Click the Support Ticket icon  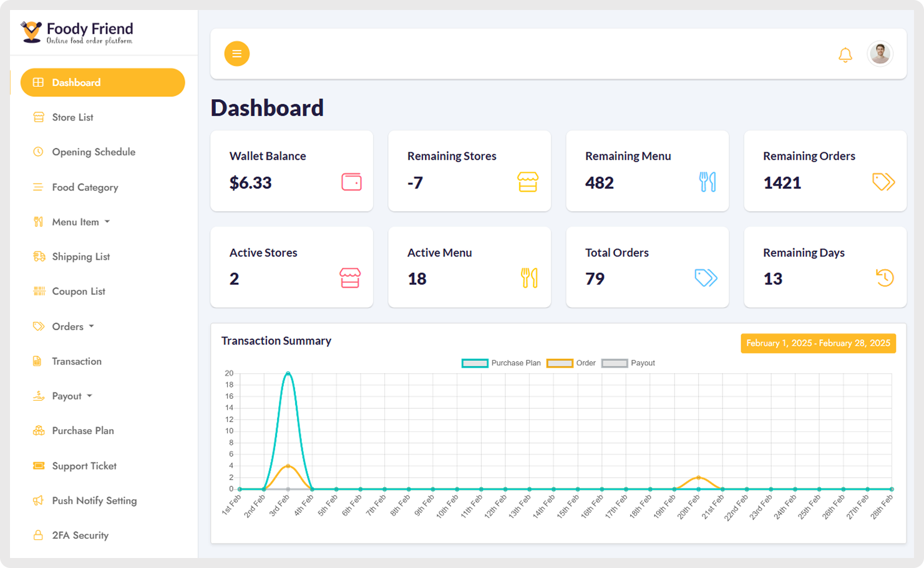pyautogui.click(x=39, y=466)
